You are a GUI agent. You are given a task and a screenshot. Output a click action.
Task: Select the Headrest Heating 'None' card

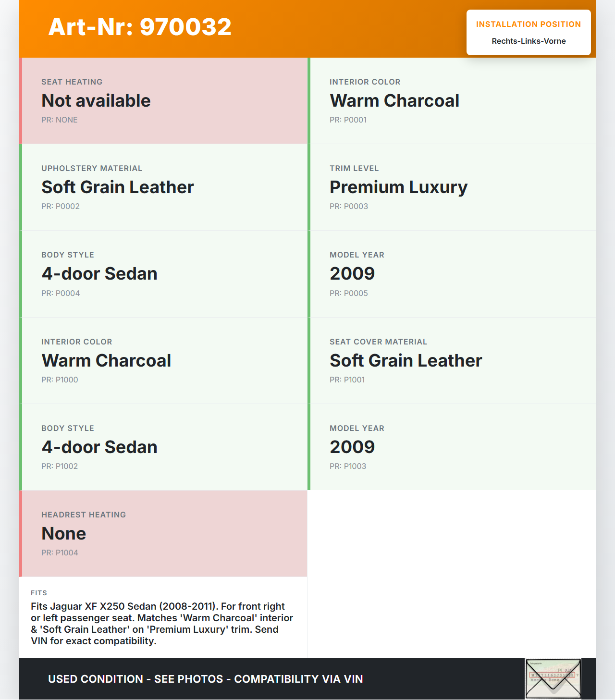[164, 534]
